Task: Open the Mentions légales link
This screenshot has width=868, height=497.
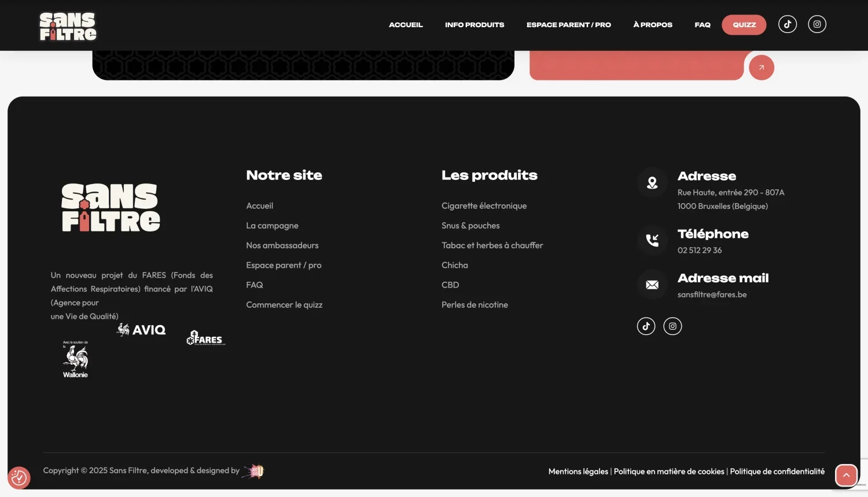Action: 578,471
